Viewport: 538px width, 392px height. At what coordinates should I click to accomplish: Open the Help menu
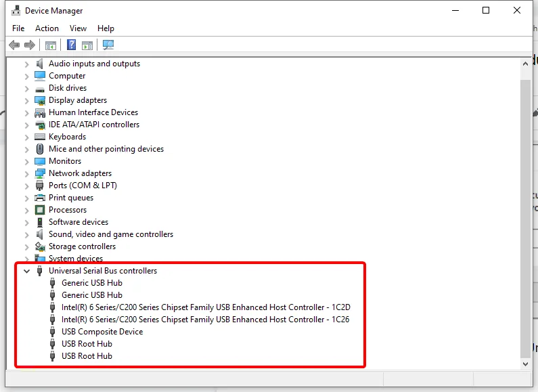tap(106, 28)
